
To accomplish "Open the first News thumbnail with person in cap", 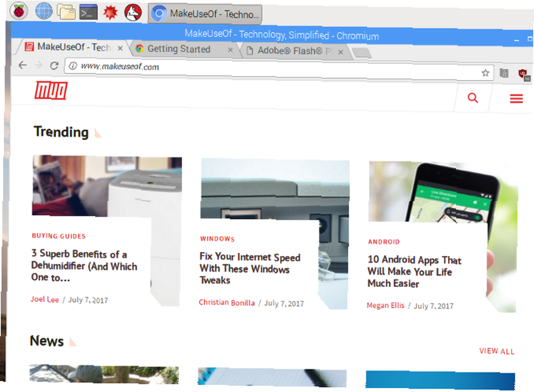I will tap(104, 374).
